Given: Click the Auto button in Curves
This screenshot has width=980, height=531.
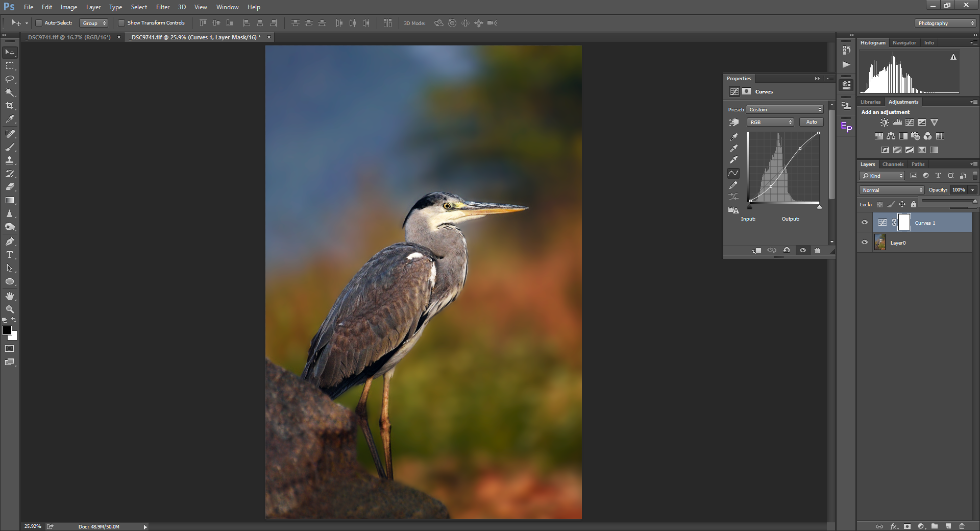Looking at the screenshot, I should pos(811,122).
